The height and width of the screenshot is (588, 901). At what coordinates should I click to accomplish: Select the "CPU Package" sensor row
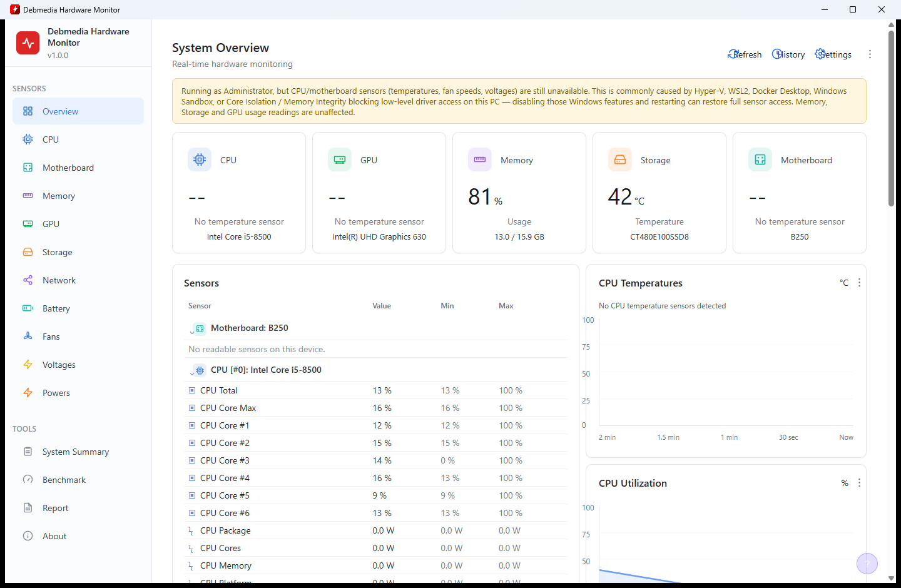pos(376,530)
